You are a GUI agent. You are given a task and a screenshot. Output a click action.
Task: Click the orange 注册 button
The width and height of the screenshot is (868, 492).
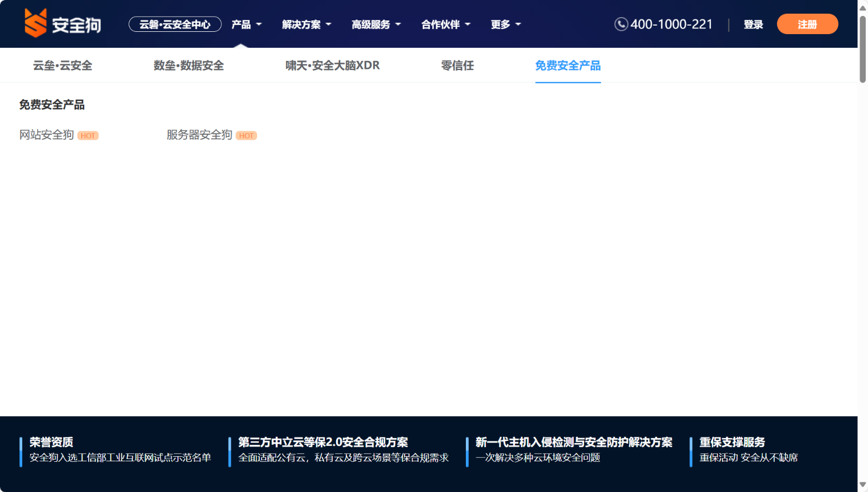[x=808, y=24]
